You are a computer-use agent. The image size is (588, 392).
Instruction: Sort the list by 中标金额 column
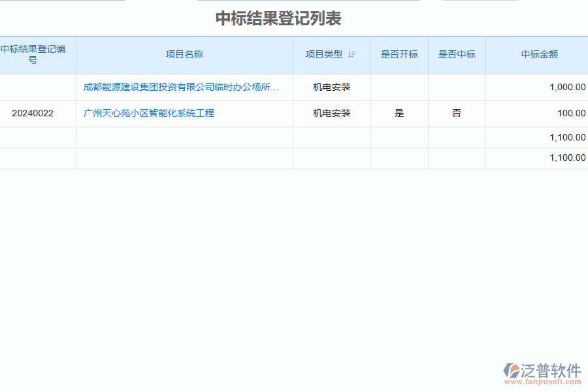pyautogui.click(x=540, y=55)
